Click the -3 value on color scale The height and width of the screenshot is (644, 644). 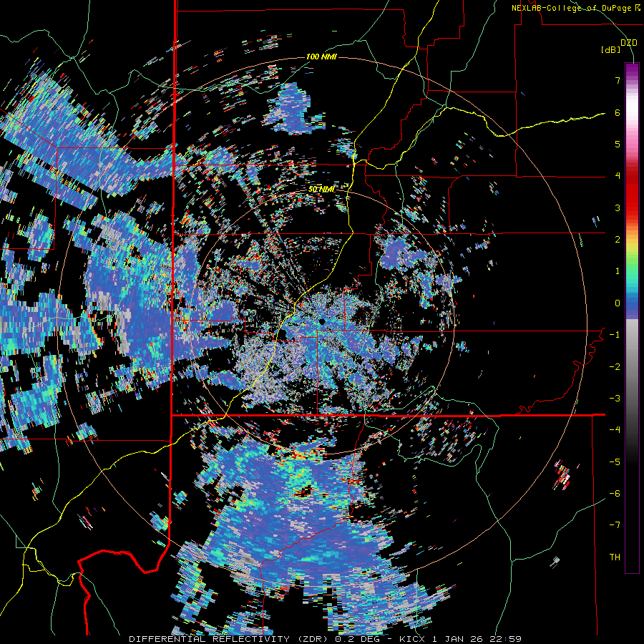[x=615, y=399]
